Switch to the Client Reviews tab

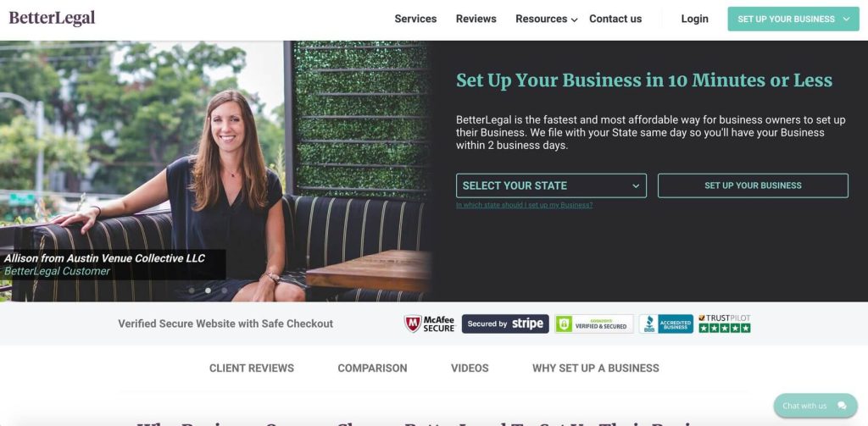252,368
